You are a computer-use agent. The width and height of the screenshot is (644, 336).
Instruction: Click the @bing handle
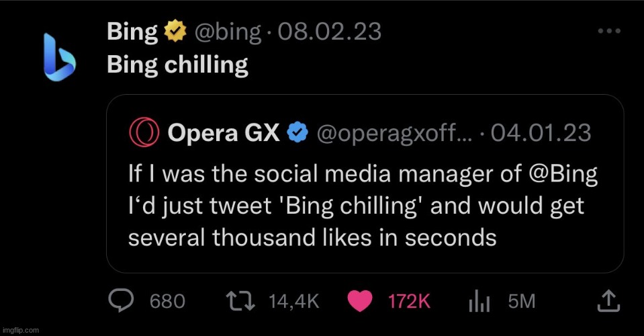click(228, 32)
